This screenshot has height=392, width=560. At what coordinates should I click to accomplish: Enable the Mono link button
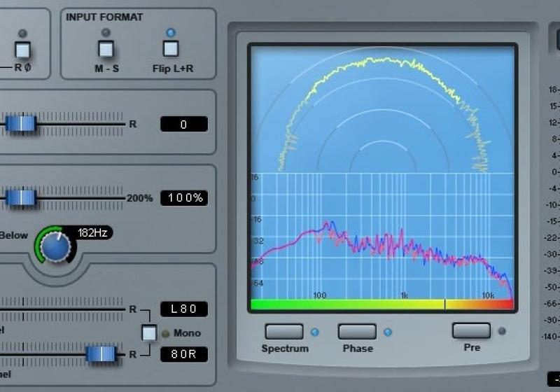(149, 333)
